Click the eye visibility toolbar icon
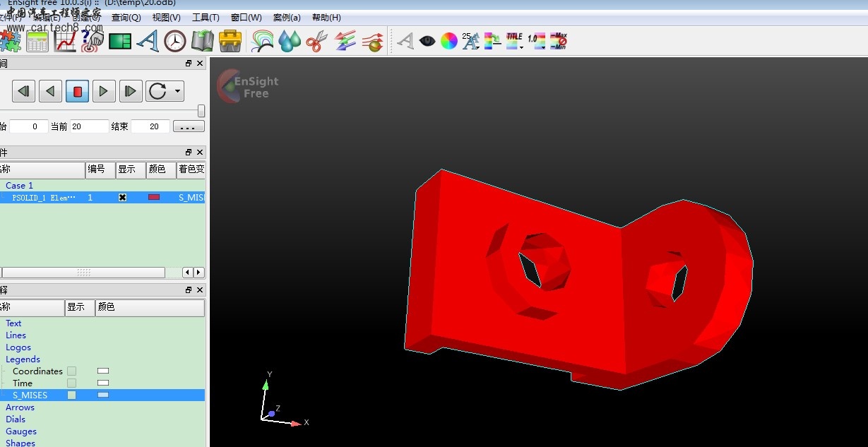This screenshot has width=868, height=447. pos(427,42)
